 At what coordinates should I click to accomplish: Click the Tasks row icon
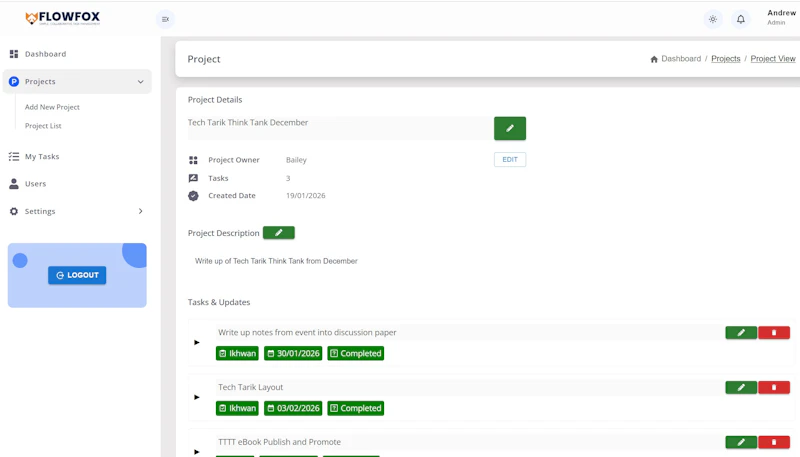(x=193, y=178)
